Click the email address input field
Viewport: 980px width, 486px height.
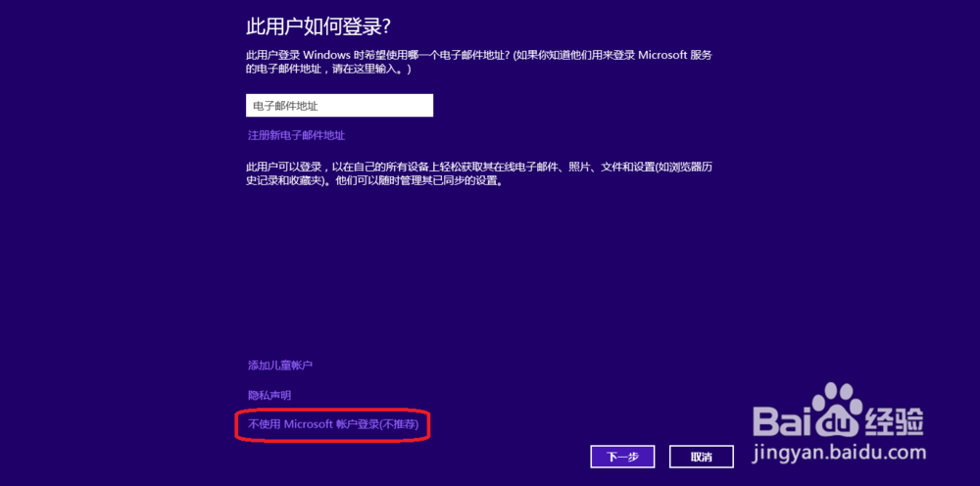pyautogui.click(x=339, y=106)
